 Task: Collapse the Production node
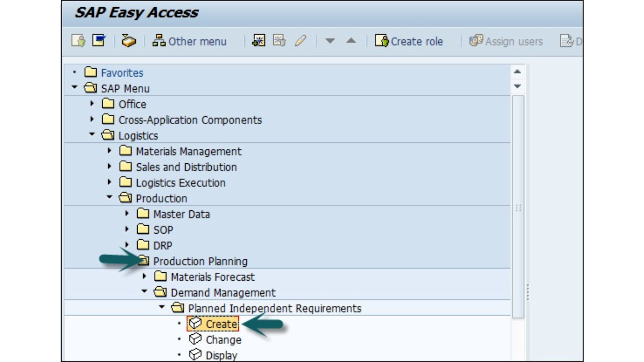(x=109, y=197)
